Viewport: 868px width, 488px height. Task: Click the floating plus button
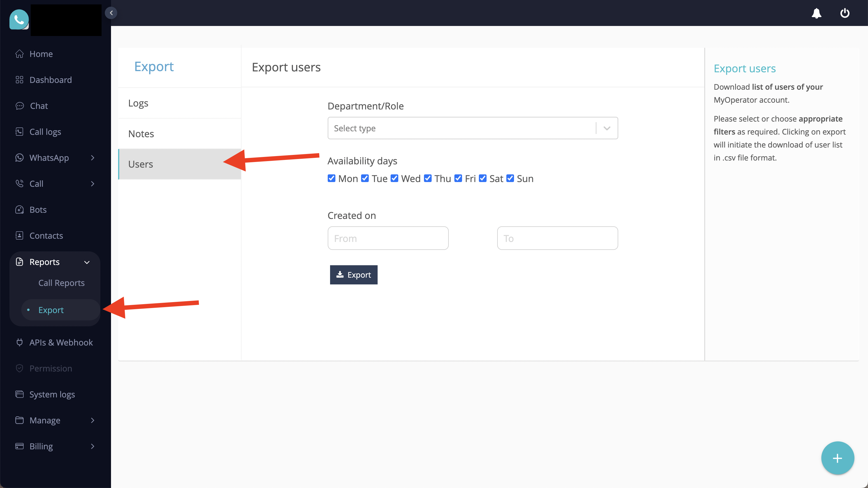(x=837, y=458)
